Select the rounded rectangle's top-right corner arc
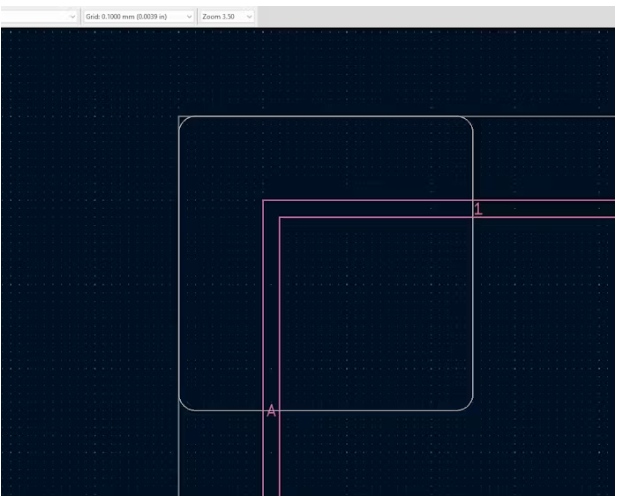Image resolution: width=619 pixels, height=500 pixels. [x=469, y=121]
